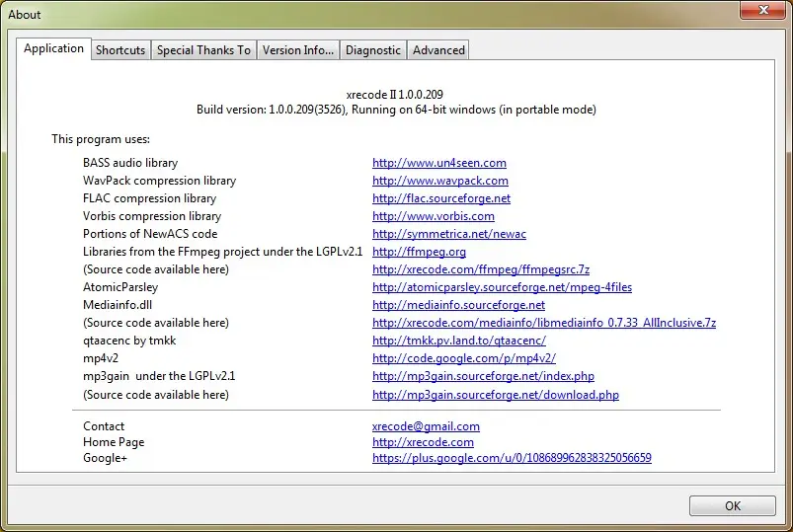Open the mp3gain download.php link

pyautogui.click(x=496, y=395)
